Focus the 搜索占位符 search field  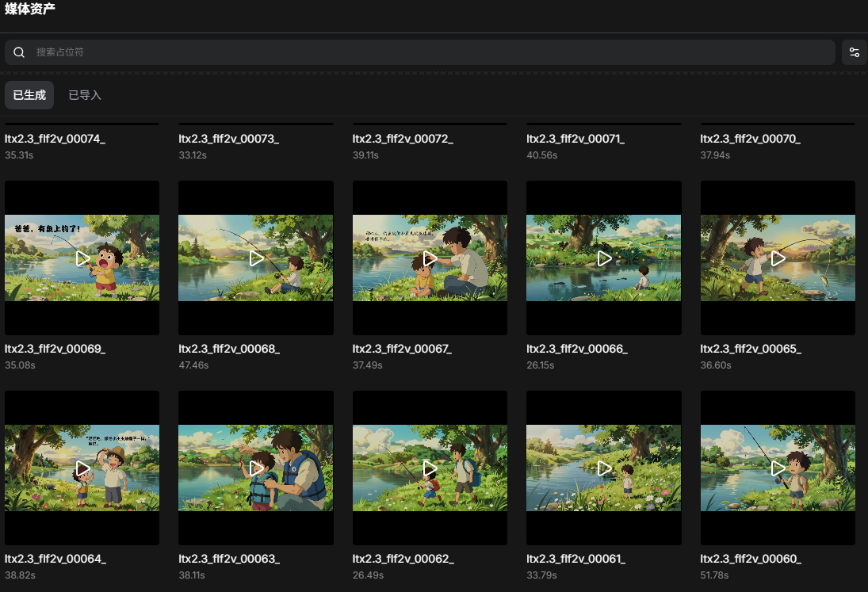pyautogui.click(x=419, y=52)
